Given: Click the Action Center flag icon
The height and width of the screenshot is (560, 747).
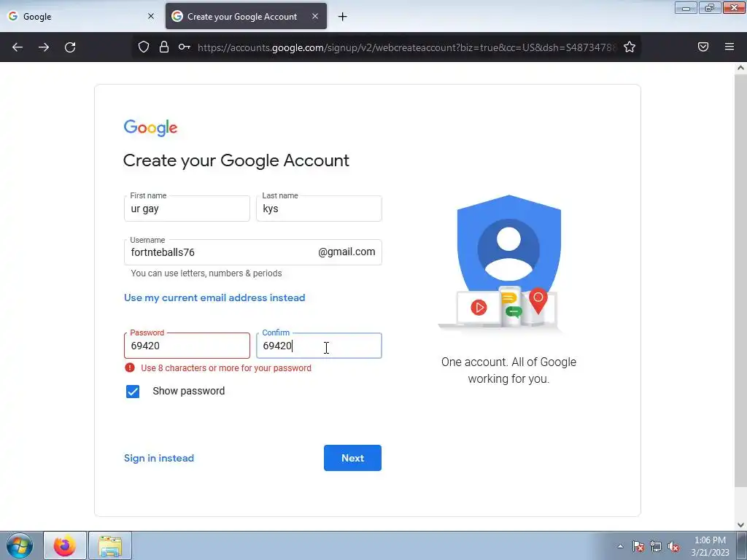Looking at the screenshot, I should click(638, 546).
